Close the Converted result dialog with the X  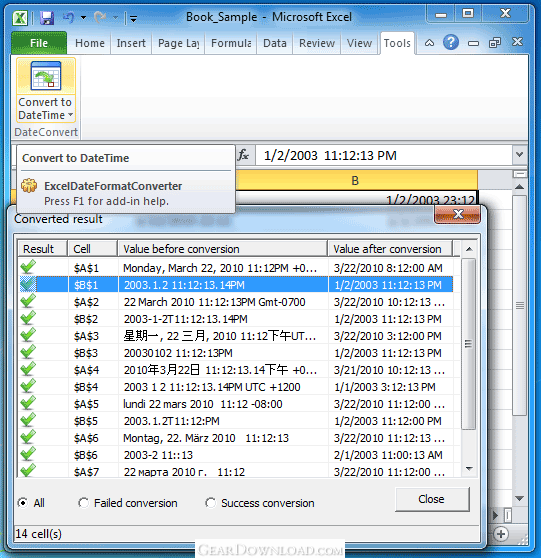point(457,215)
